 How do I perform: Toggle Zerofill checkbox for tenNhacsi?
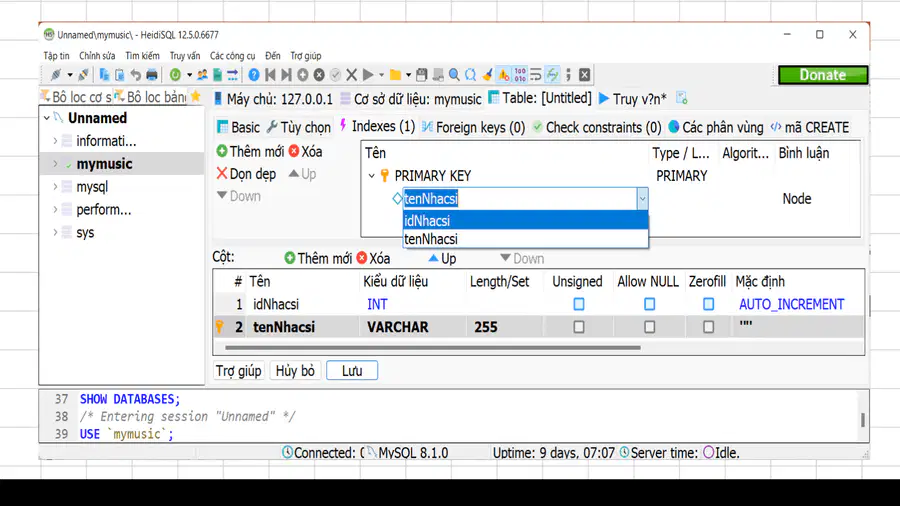click(708, 327)
